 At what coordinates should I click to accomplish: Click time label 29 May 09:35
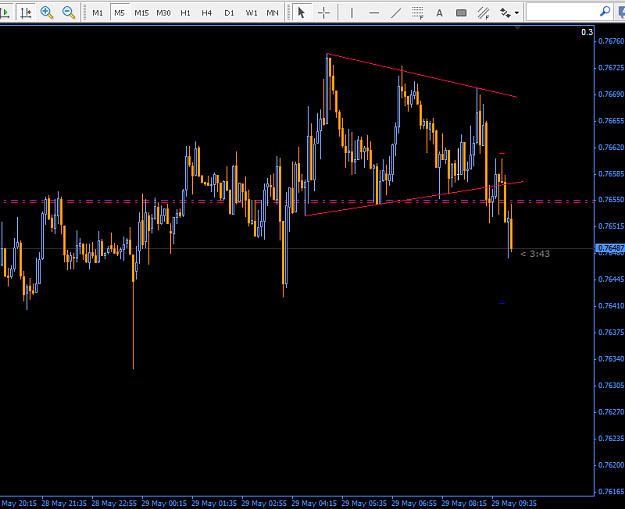514,503
